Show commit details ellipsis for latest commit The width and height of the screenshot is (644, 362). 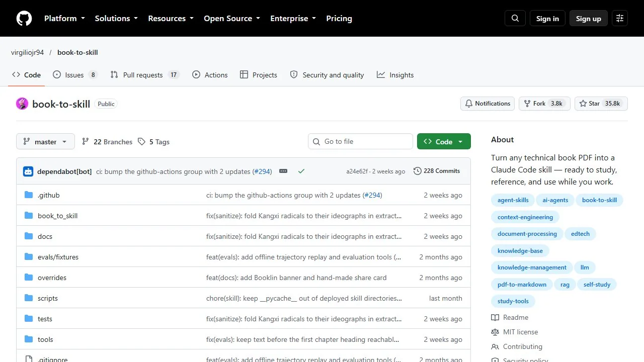283,171
